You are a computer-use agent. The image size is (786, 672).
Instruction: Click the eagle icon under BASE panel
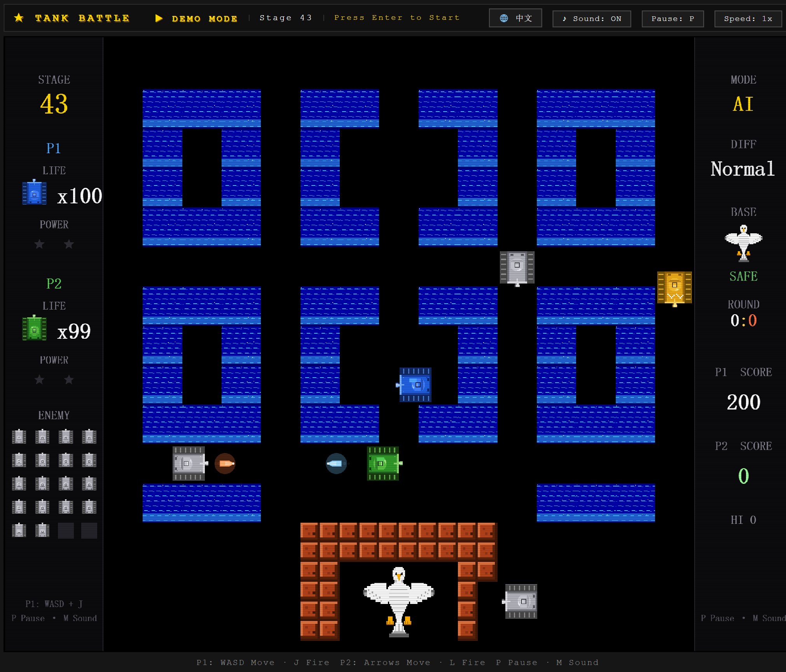pyautogui.click(x=743, y=243)
